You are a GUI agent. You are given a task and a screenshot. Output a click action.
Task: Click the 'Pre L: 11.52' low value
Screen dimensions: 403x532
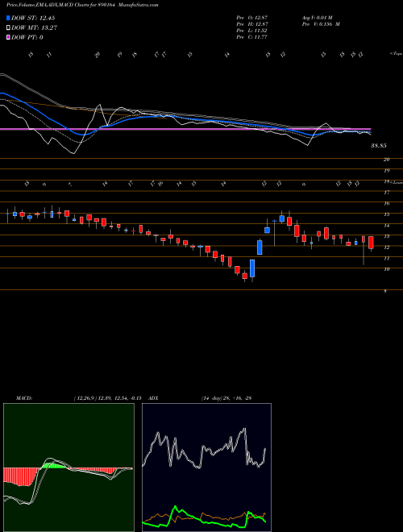(252, 31)
